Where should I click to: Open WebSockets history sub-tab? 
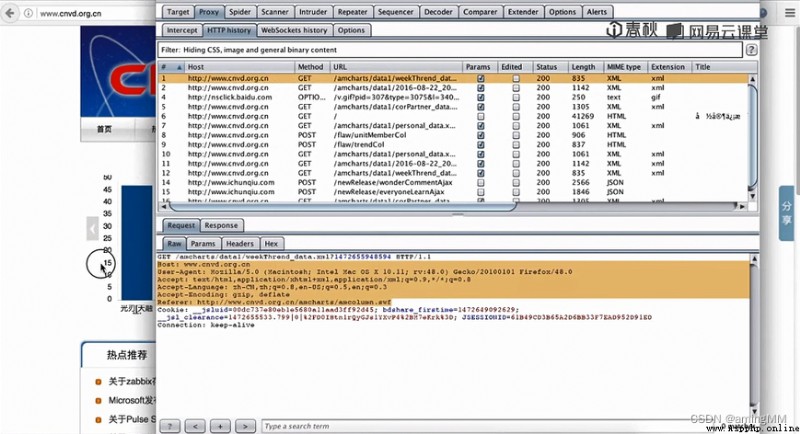coord(294,30)
